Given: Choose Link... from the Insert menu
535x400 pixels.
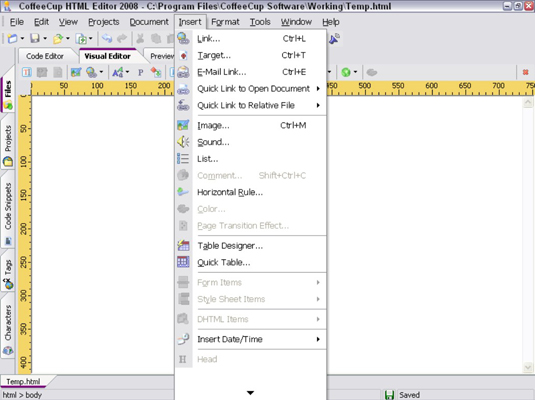Looking at the screenshot, I should click(x=251, y=39).
